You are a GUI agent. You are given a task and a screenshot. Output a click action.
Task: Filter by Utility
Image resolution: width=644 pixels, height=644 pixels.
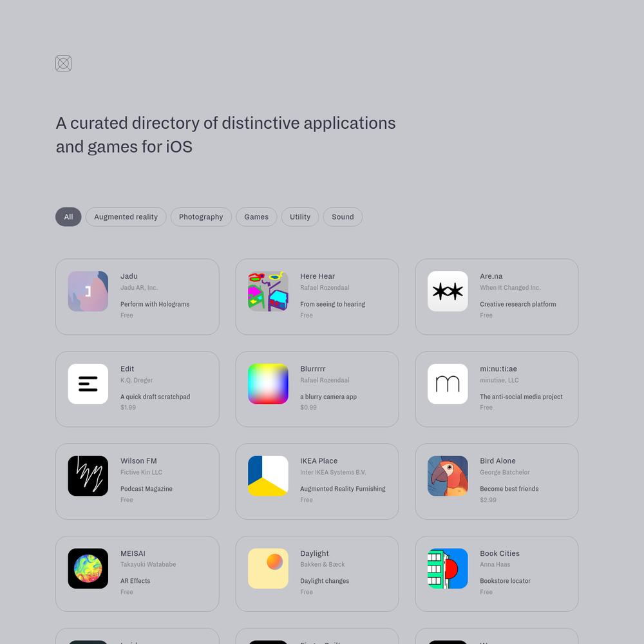(x=300, y=217)
